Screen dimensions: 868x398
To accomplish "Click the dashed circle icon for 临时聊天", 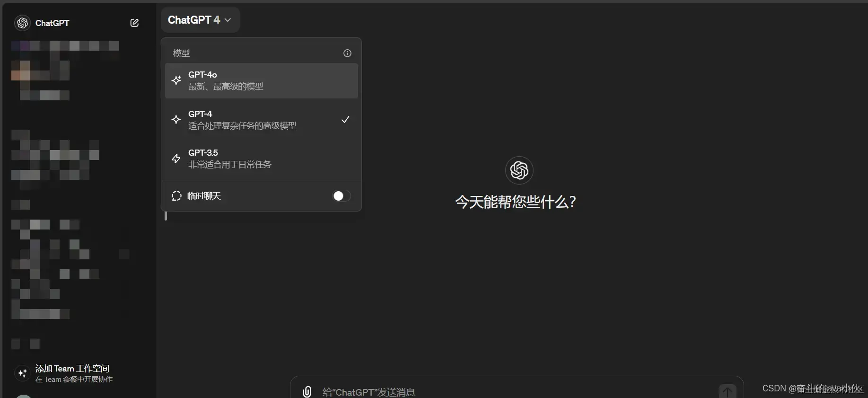I will point(176,196).
